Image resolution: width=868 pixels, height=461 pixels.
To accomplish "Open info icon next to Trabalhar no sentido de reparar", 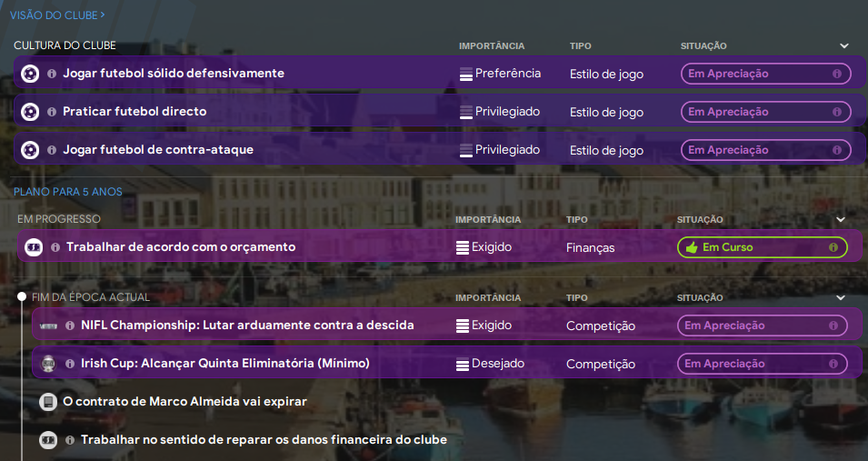I will (x=70, y=440).
